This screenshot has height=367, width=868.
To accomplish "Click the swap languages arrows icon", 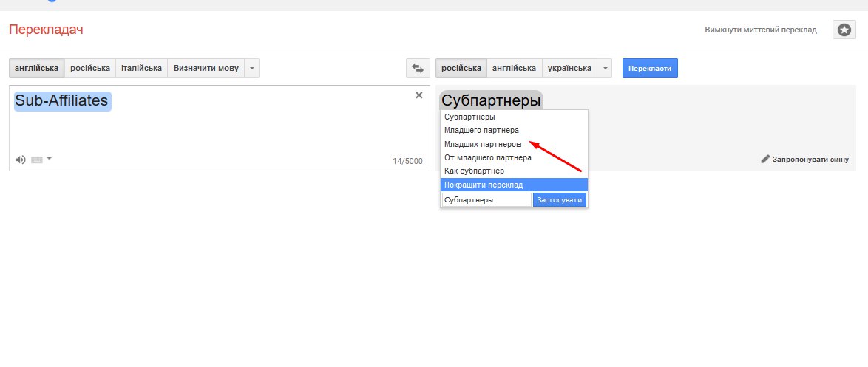I will tap(418, 69).
